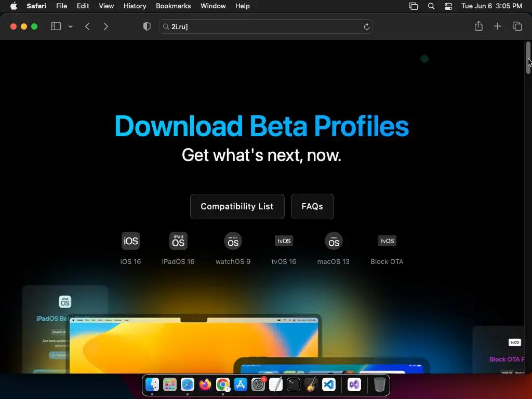Open a new tab with plus icon
532x399 pixels.
(x=497, y=26)
